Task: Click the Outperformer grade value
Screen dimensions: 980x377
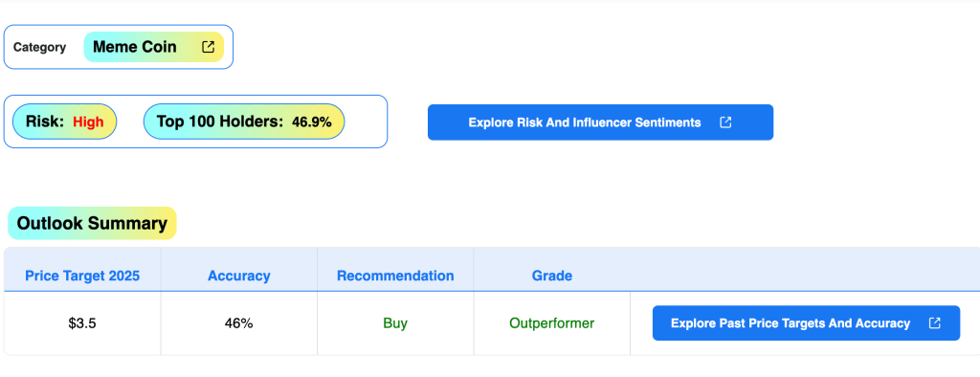Action: 552,323
